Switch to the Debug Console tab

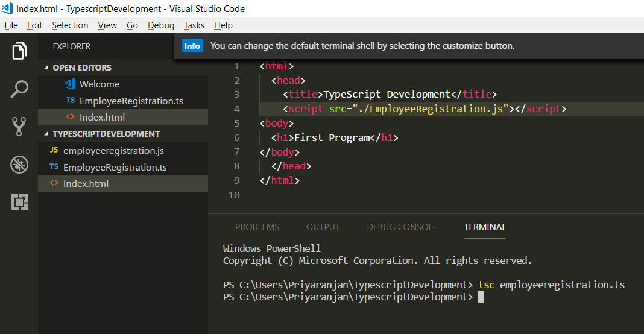402,227
